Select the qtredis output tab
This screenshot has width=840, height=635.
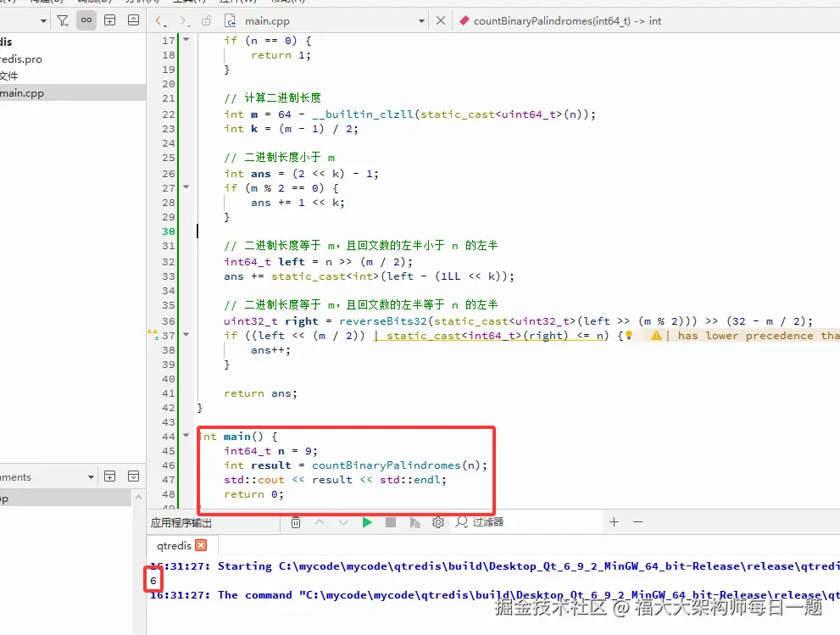click(x=174, y=545)
